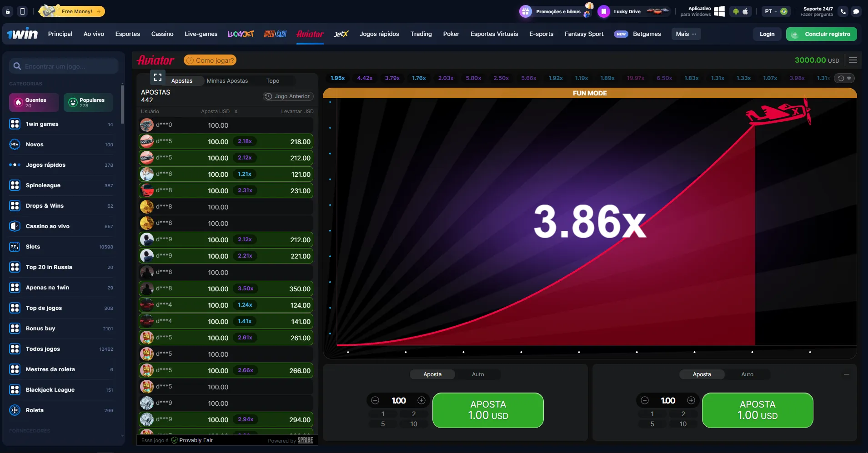Open the PT language dropdown
Screen dimensions: 868x453
click(776, 11)
